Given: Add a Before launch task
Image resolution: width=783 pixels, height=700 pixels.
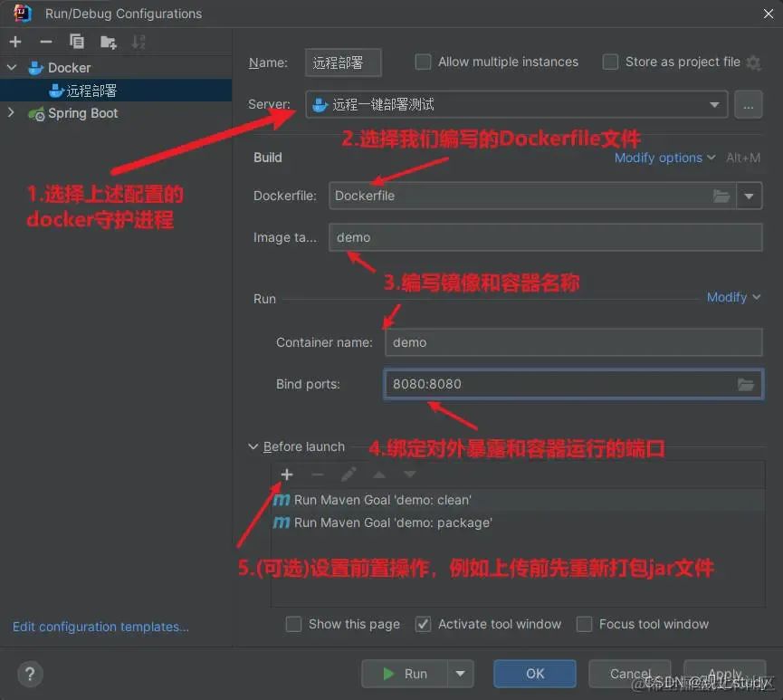Looking at the screenshot, I should (287, 475).
